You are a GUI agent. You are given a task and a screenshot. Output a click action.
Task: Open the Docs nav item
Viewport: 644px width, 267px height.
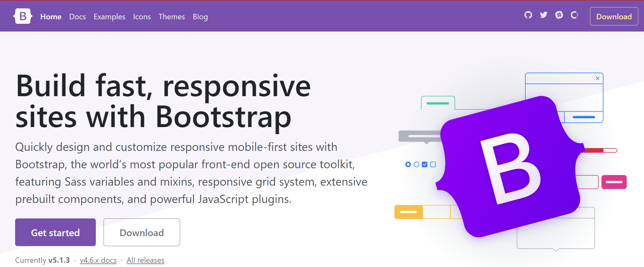77,17
